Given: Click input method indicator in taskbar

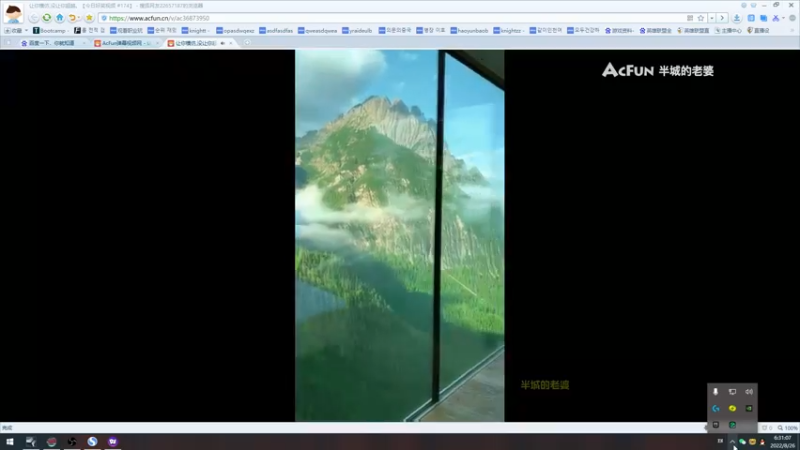Looking at the screenshot, I should [720, 441].
